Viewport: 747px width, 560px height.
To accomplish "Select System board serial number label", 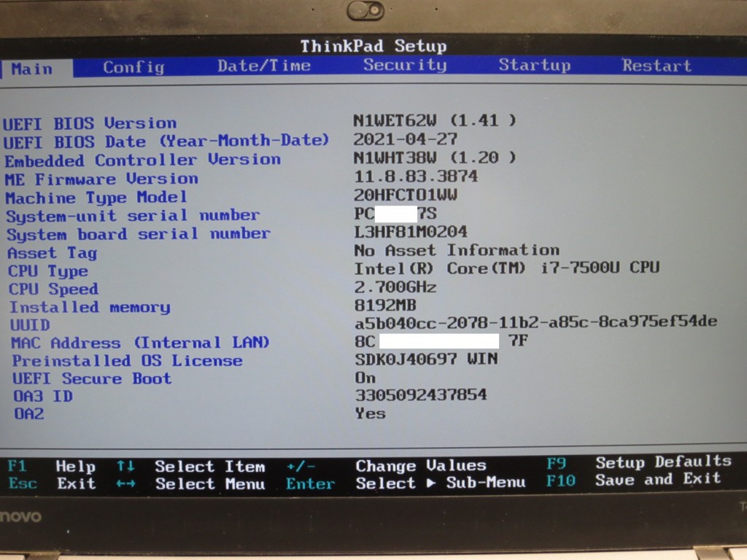I will [x=139, y=234].
